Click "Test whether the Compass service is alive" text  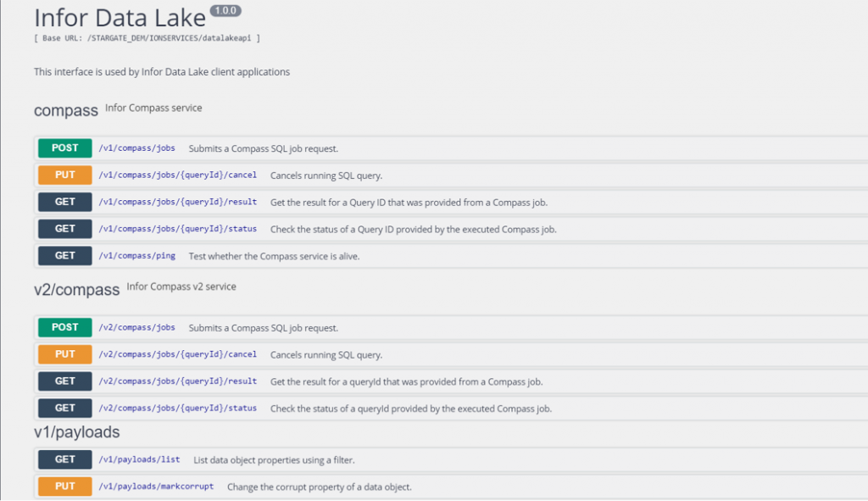click(x=274, y=256)
